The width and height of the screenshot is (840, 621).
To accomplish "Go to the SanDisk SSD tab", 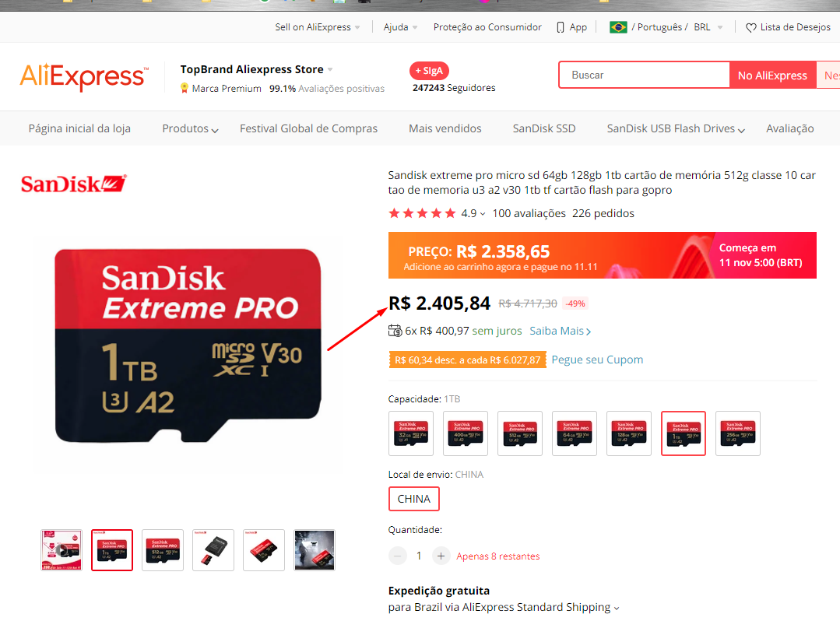I will point(544,128).
